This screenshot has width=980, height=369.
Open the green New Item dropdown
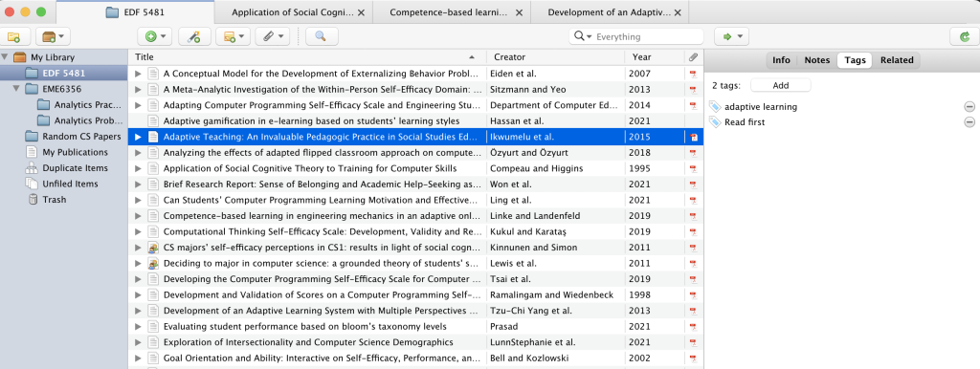click(155, 37)
